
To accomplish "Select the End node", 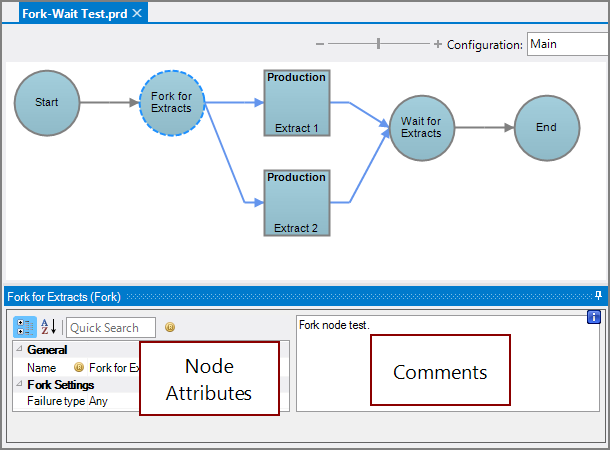I will pos(546,128).
